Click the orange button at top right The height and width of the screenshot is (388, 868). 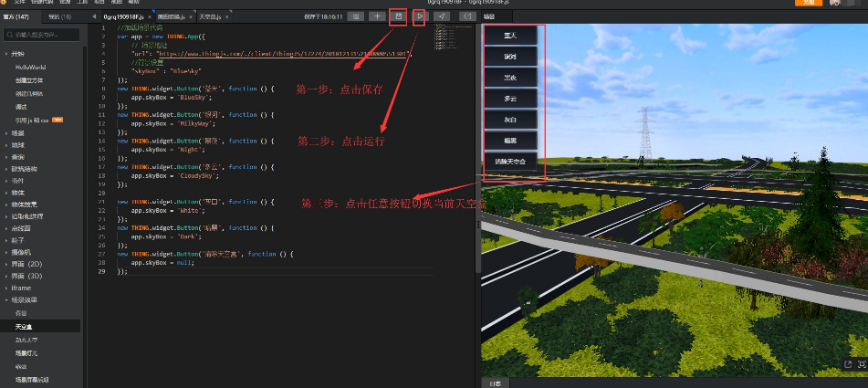808,3
